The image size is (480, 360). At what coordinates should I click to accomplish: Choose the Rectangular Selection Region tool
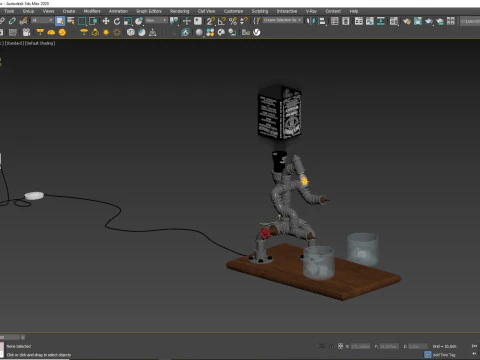pos(82,21)
